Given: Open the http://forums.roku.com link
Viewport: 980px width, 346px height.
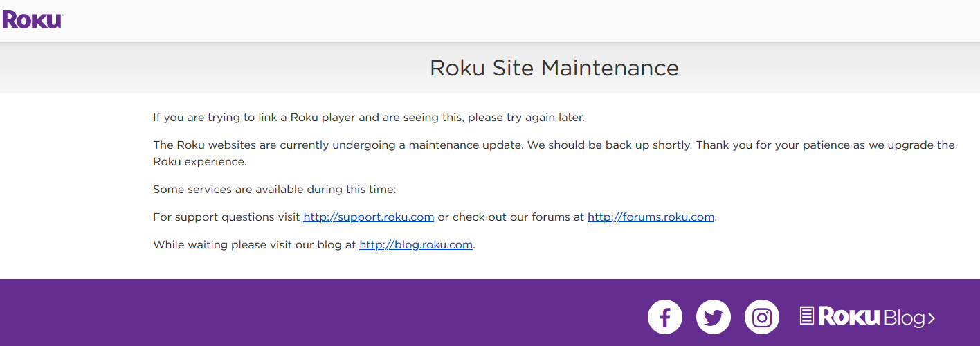Looking at the screenshot, I should coord(651,217).
